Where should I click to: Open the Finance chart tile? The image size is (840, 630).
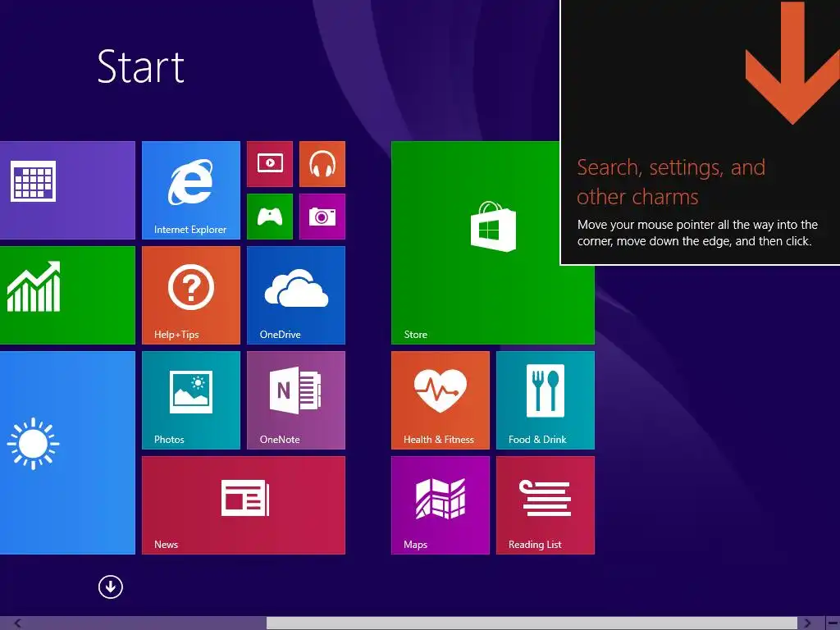pos(67,295)
